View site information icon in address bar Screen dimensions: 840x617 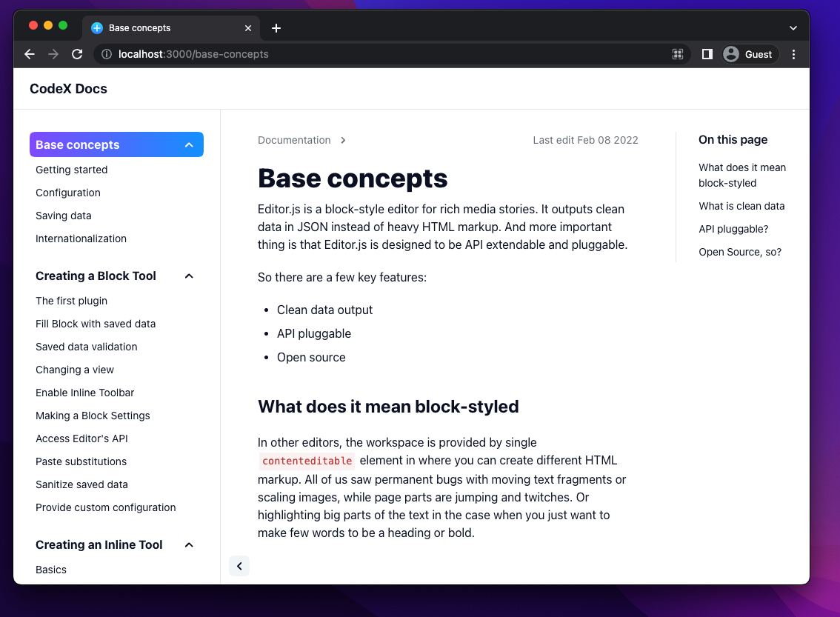[107, 54]
